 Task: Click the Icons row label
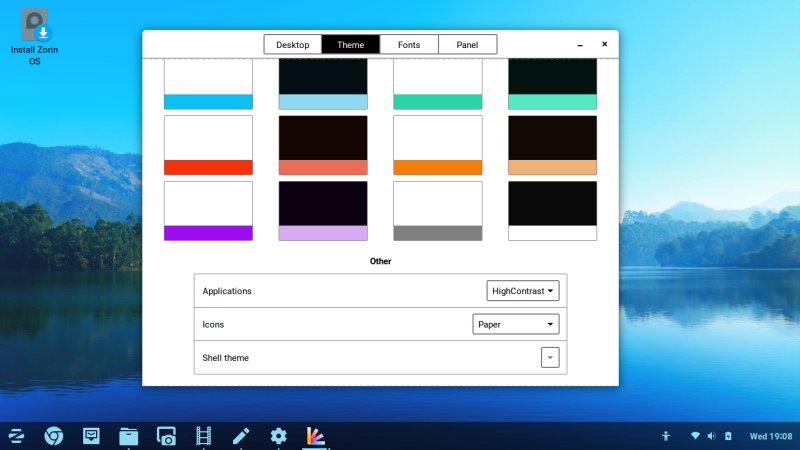tap(213, 324)
